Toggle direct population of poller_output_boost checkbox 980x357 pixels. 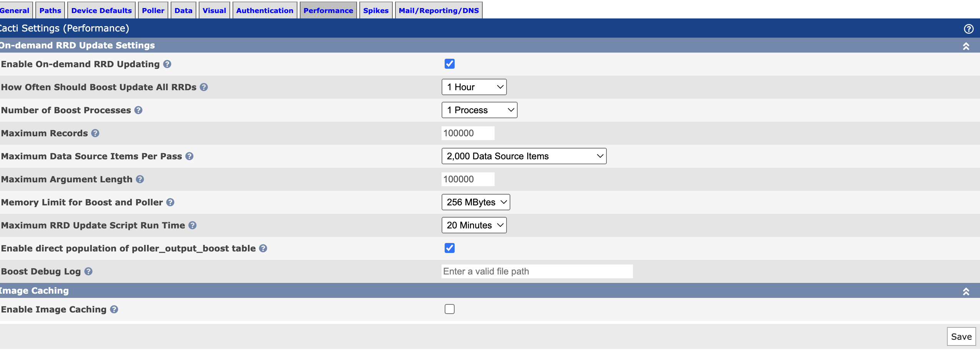click(x=450, y=248)
